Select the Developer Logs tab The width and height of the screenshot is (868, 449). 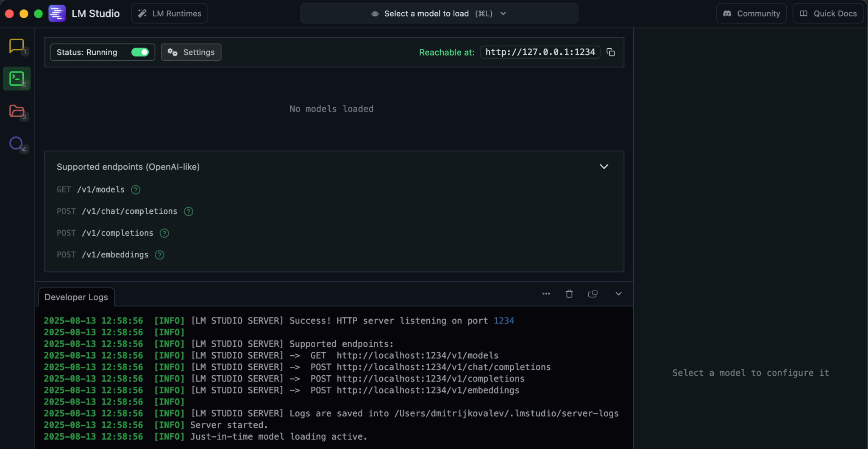pyautogui.click(x=76, y=297)
